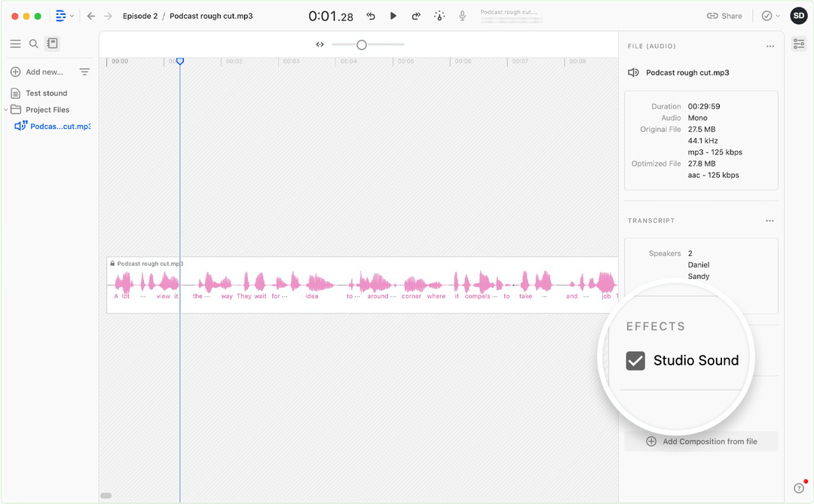Click the AI effects icon next to redo
The width and height of the screenshot is (814, 504).
click(439, 15)
